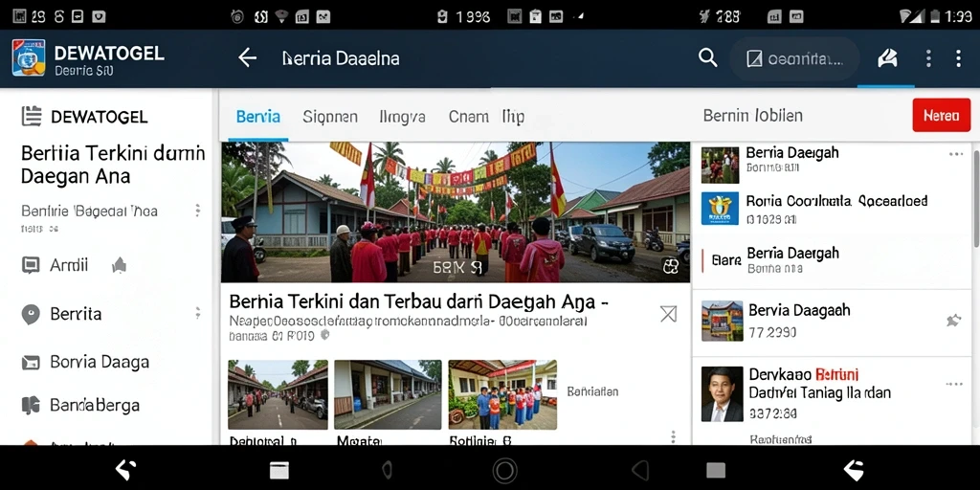The height and width of the screenshot is (490, 980).
Task: Click blue emblem icon of Borria Coordnata item
Action: pos(720,209)
